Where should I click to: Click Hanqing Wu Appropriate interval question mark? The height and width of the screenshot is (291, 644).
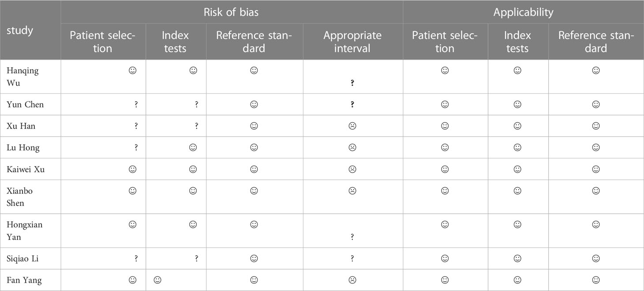(x=352, y=83)
